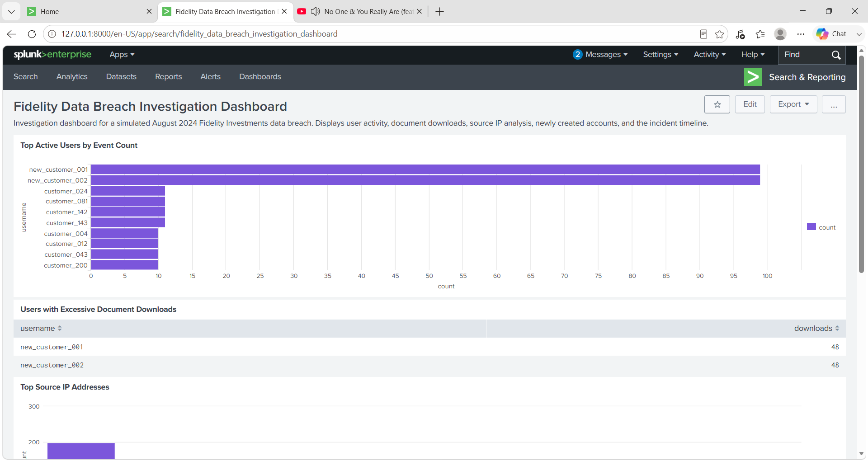Screen dimensions: 868x461
Task: Click the customer_043 axis label
Action: click(66, 254)
